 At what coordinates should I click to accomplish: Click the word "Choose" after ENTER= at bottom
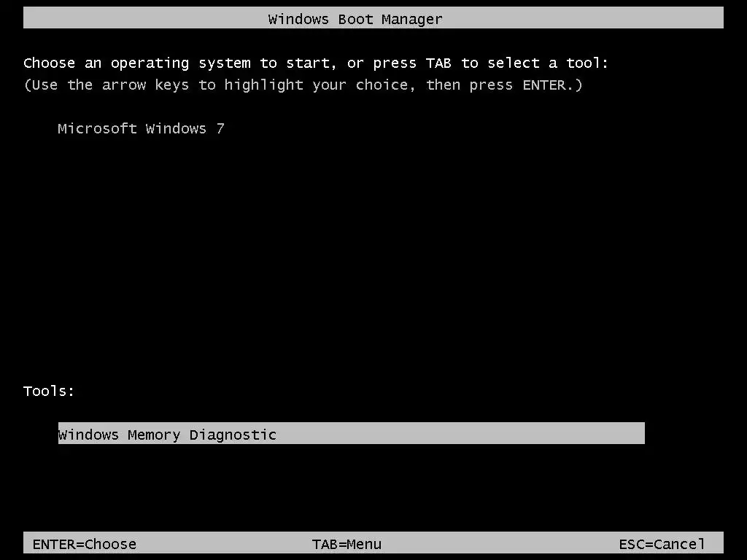111,544
